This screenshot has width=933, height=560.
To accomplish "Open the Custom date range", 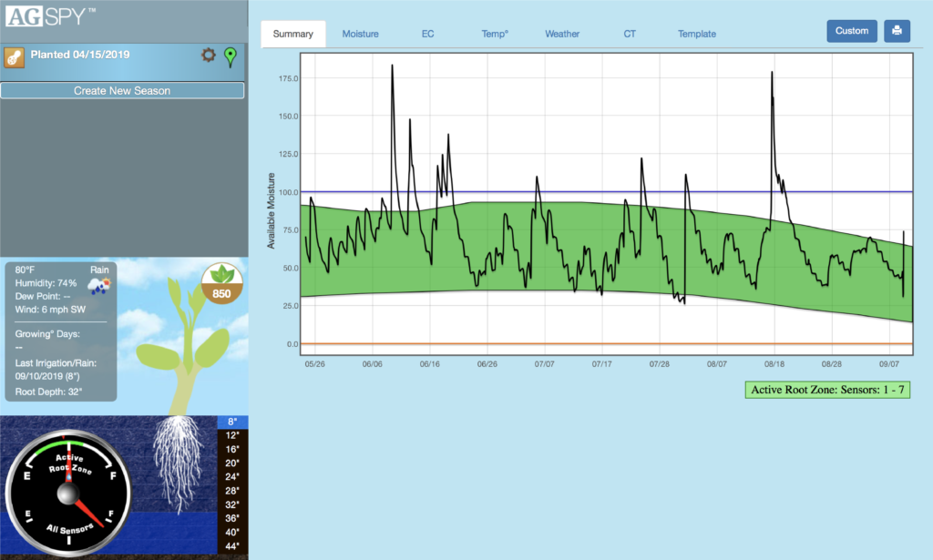I will 852,30.
